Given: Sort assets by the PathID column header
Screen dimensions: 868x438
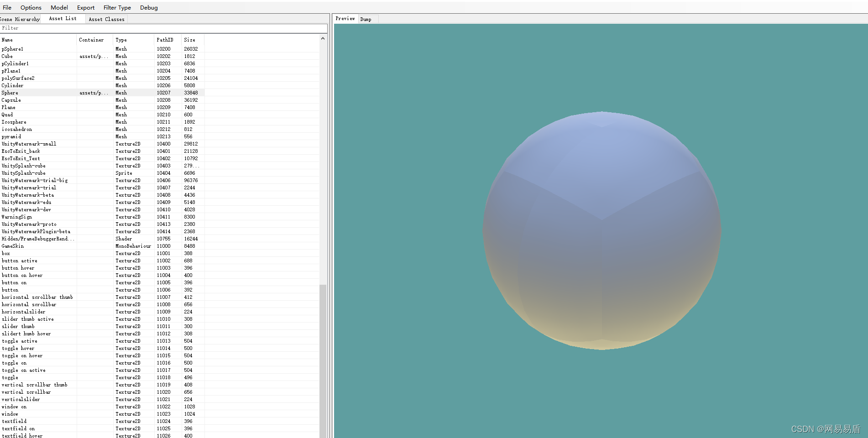Looking at the screenshot, I should 168,40.
